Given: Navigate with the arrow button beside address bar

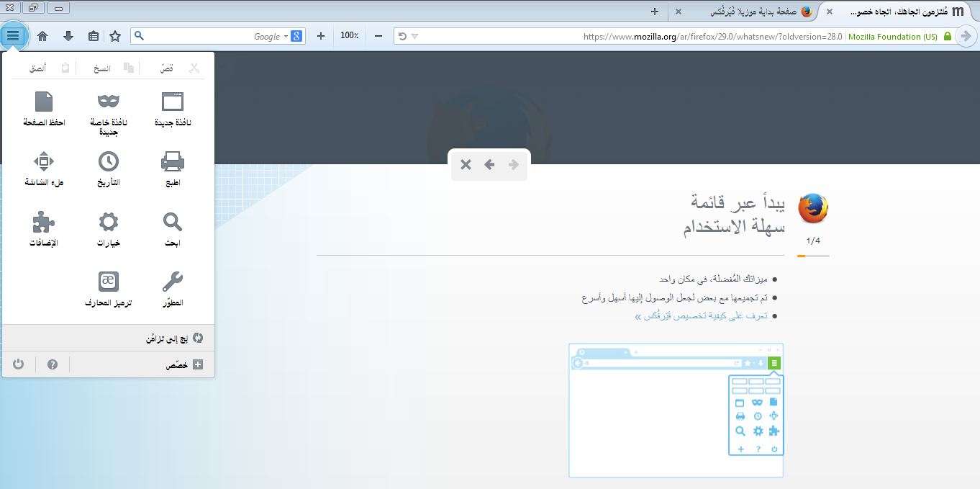Looking at the screenshot, I should coord(966,36).
